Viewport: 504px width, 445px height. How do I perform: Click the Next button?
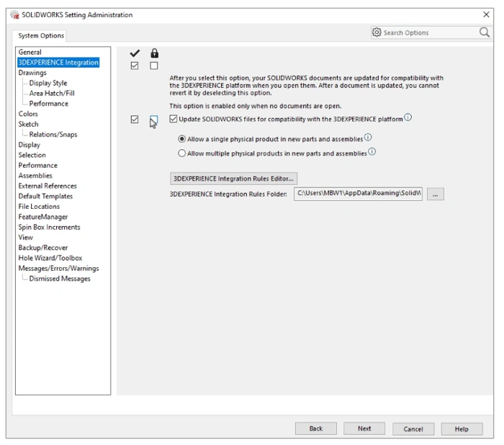(364, 428)
